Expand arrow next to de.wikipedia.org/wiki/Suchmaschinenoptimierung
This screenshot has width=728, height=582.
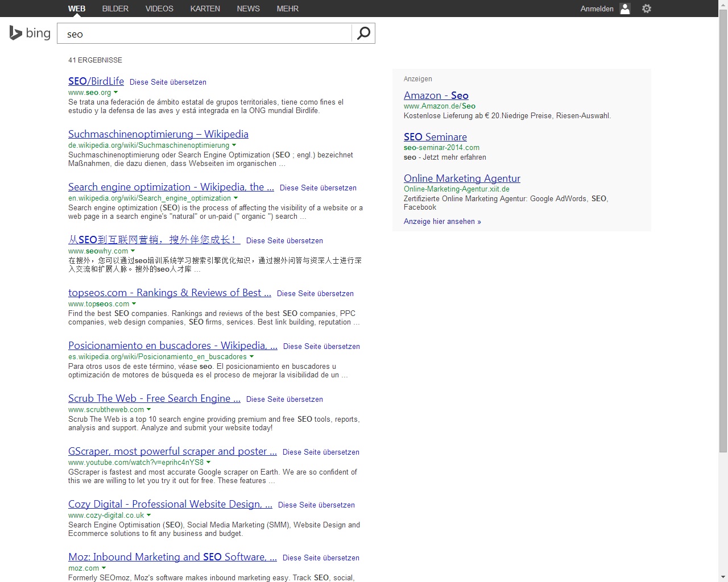(234, 145)
